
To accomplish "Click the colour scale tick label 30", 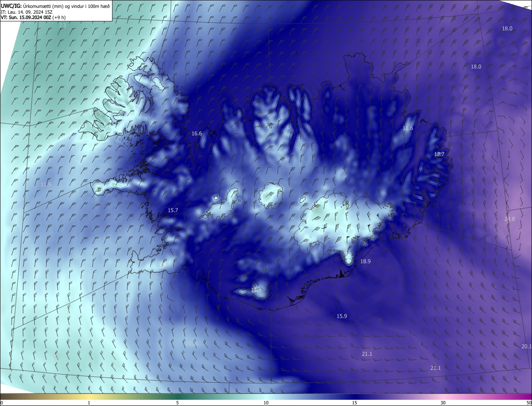I will [443, 403].
